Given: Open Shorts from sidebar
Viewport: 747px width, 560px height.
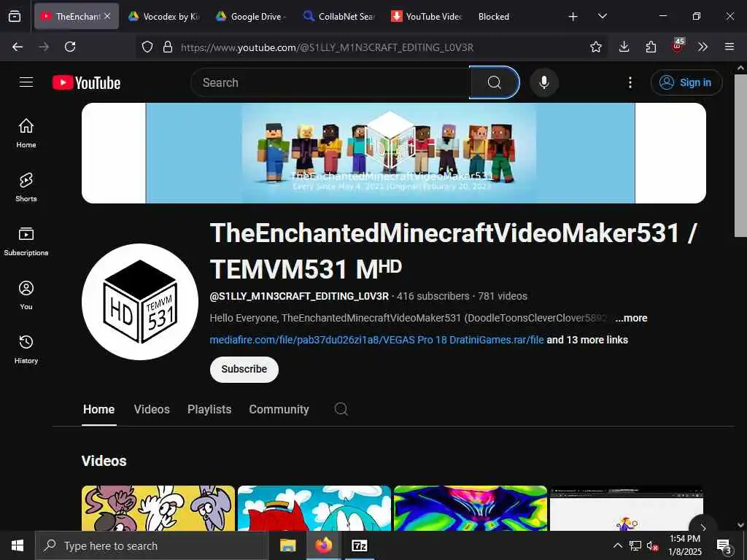Looking at the screenshot, I should 26,187.
